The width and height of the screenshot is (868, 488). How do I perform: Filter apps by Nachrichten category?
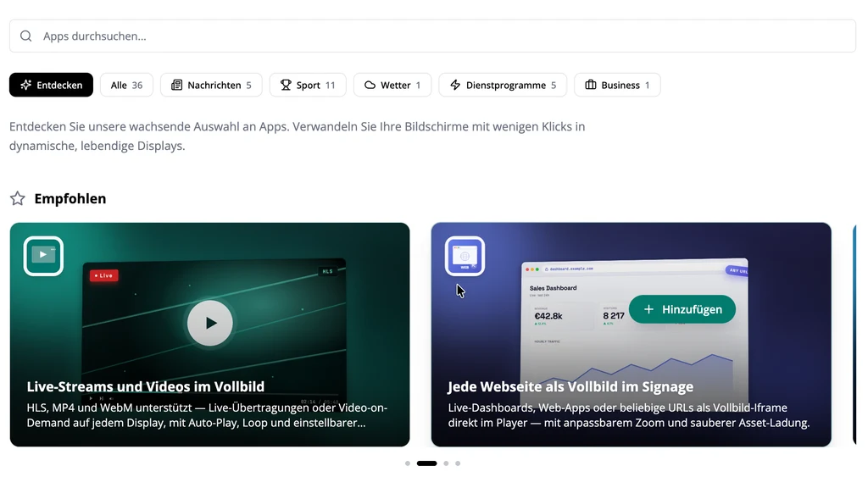click(x=211, y=85)
